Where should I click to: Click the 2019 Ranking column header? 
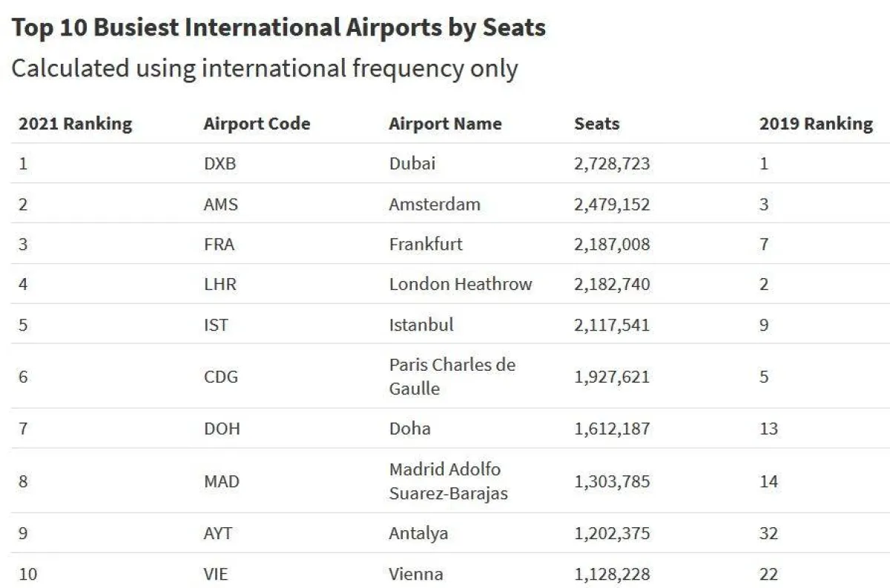point(816,124)
